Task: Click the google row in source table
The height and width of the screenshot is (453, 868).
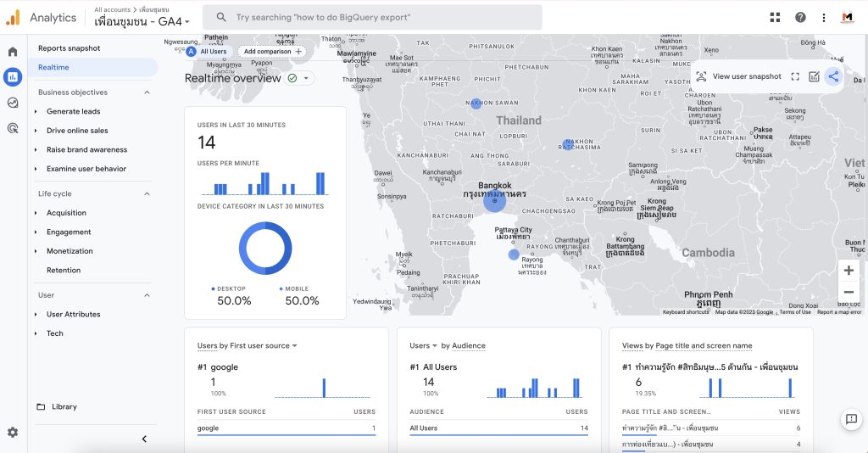Action: coord(287,428)
